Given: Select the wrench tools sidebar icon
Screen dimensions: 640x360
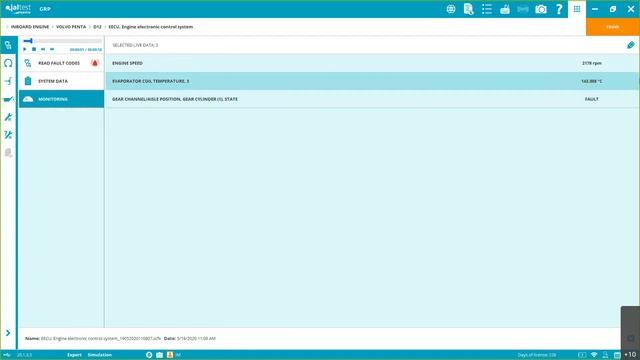Looking at the screenshot, I should [x=8, y=117].
